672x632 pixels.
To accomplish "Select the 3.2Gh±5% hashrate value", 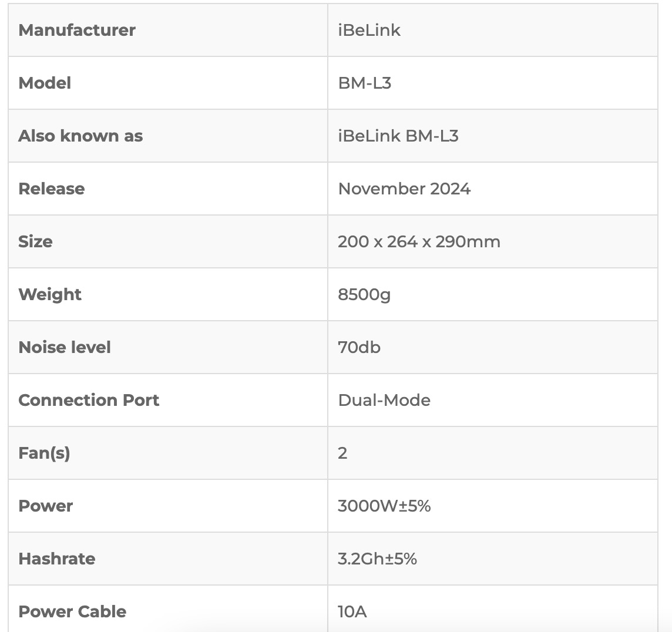I will [x=377, y=559].
